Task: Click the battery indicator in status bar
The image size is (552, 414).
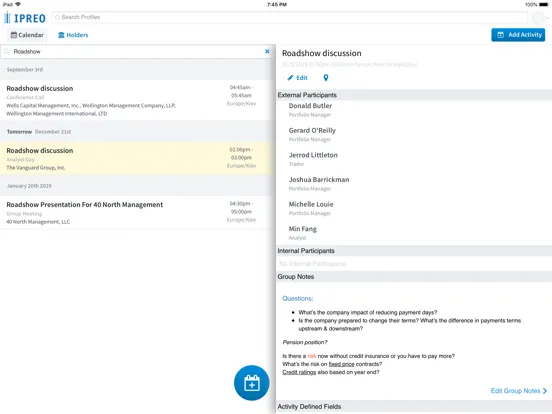Action: click(x=544, y=5)
